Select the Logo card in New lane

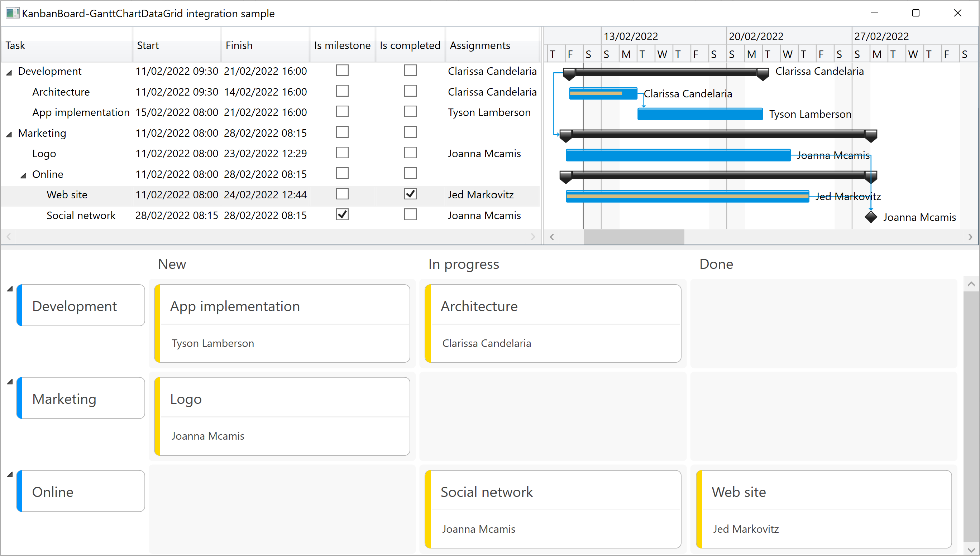(282, 416)
